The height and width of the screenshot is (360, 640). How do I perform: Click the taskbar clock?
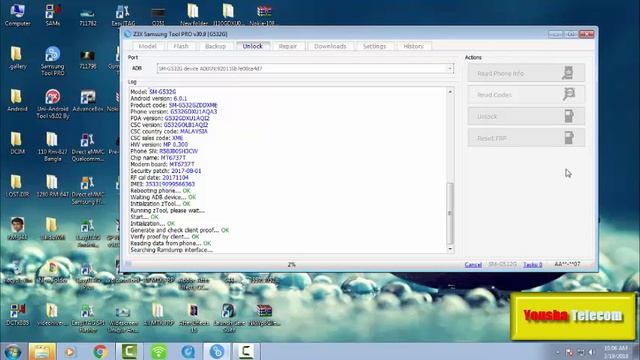tap(616, 352)
